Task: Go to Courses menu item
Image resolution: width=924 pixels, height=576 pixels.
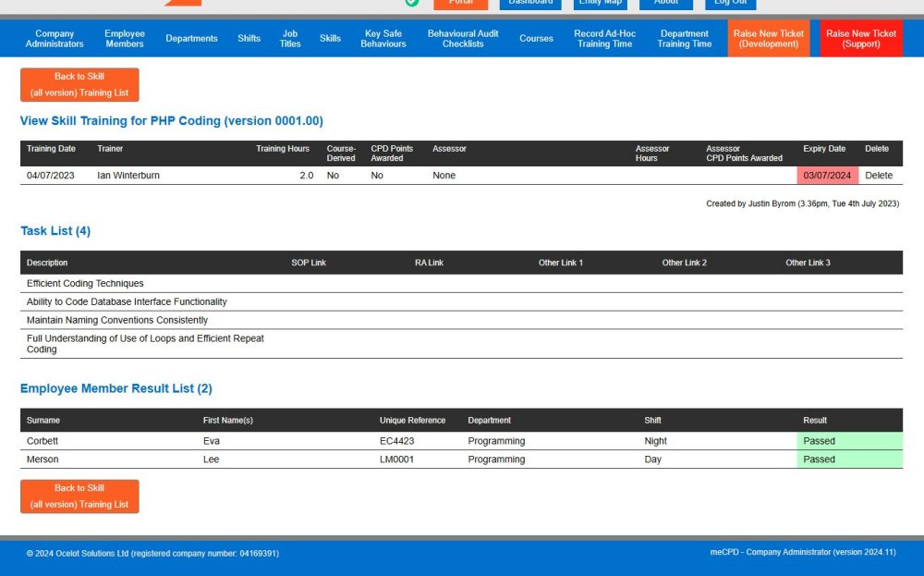Action: coord(536,39)
